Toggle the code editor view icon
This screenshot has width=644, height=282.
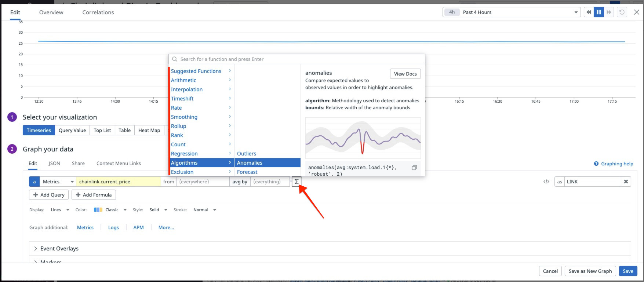click(546, 182)
